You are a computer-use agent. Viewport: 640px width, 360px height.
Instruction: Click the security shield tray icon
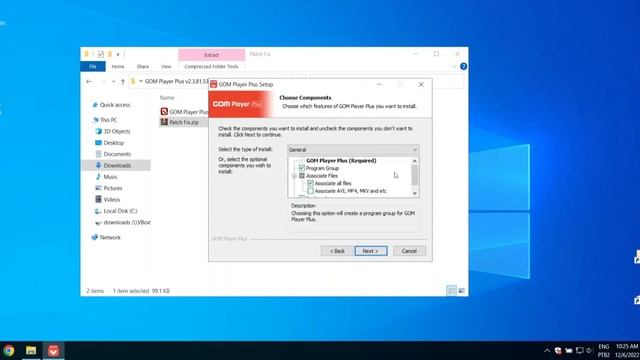558,351
